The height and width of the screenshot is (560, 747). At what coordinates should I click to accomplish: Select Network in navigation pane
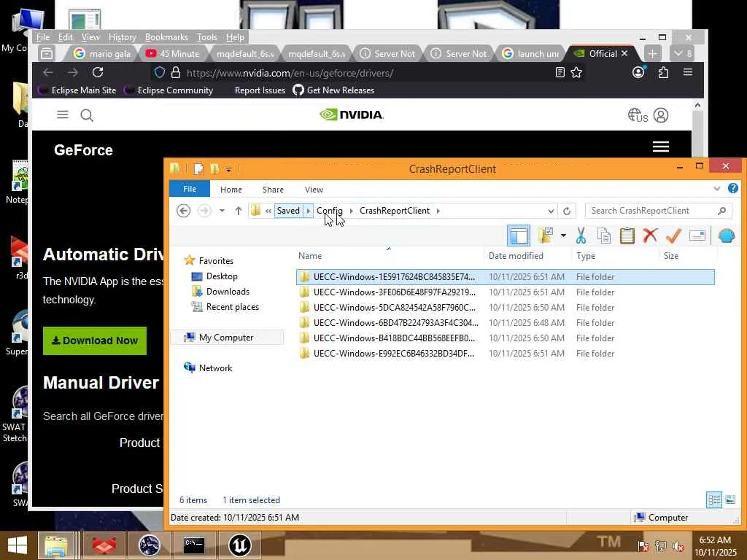215,367
